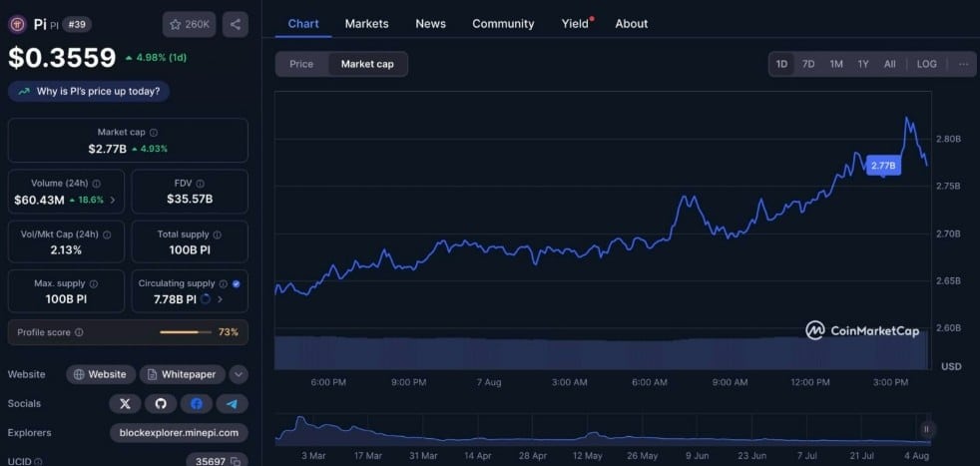Switch chart to Price view

(301, 64)
